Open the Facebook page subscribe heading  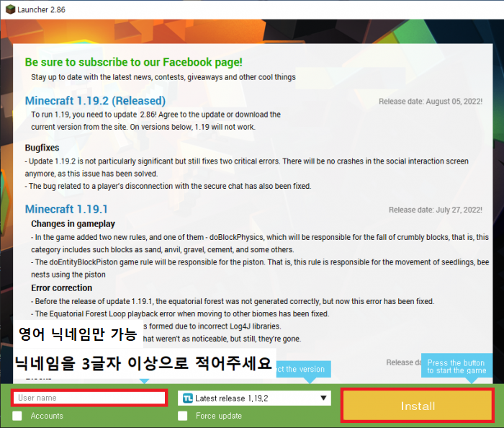[x=133, y=63]
